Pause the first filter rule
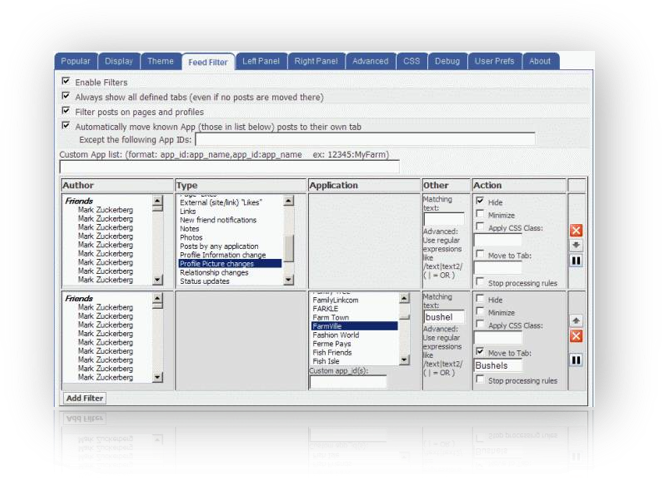The width and height of the screenshot is (662, 480). point(576,260)
